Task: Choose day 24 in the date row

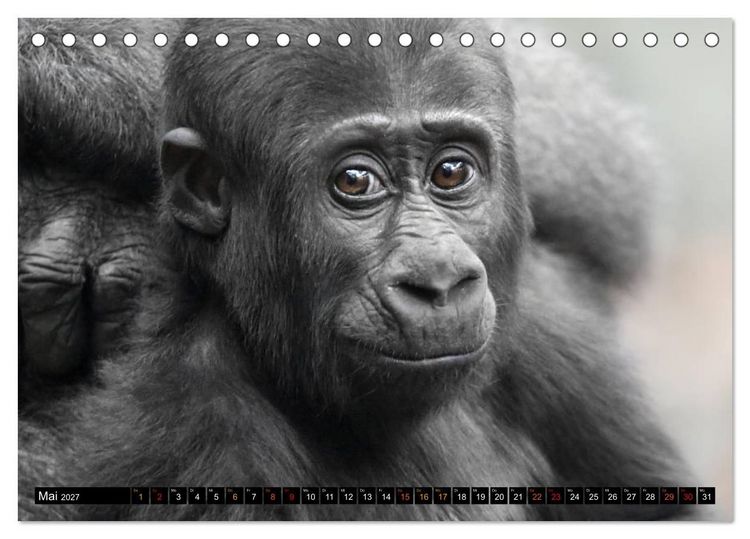Action: click(x=574, y=496)
